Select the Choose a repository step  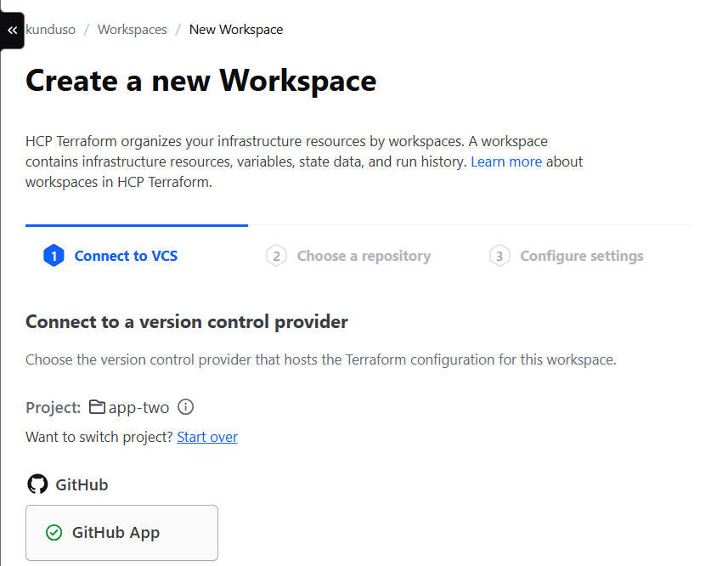(x=364, y=256)
